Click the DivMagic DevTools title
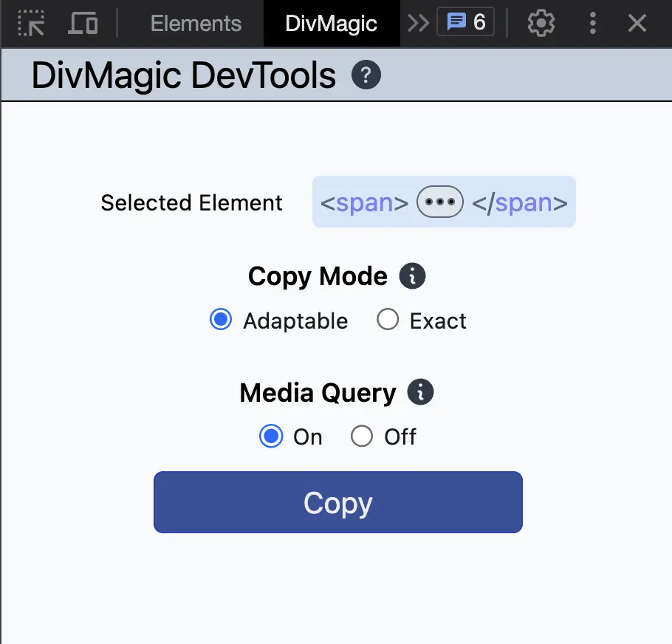Image resolution: width=672 pixels, height=644 pixels. (x=183, y=75)
